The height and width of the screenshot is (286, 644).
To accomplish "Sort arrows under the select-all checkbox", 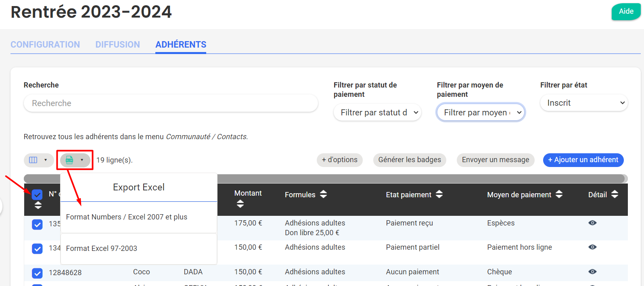I will point(38,205).
